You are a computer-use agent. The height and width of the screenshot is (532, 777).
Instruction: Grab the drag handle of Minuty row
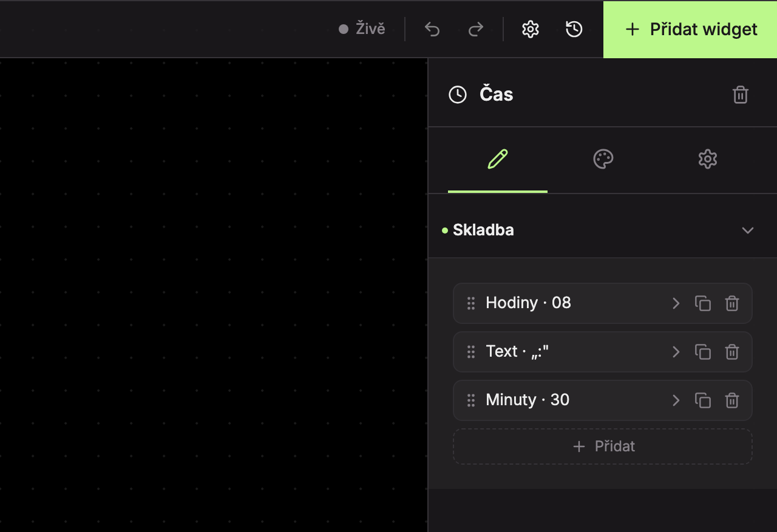[x=471, y=400]
